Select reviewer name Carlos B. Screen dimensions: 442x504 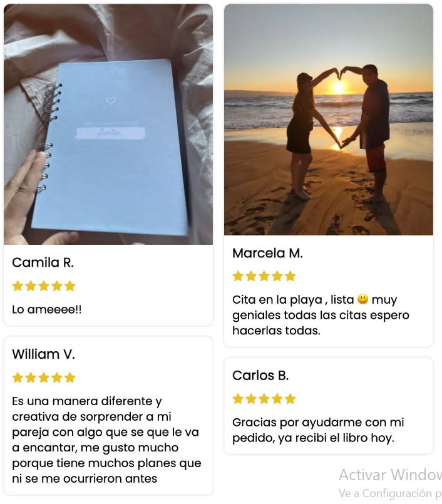260,376
